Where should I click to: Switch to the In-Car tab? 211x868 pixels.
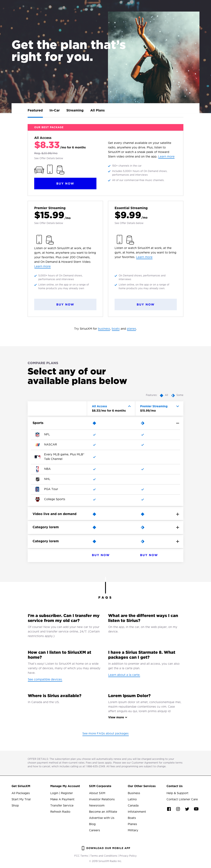[55, 110]
